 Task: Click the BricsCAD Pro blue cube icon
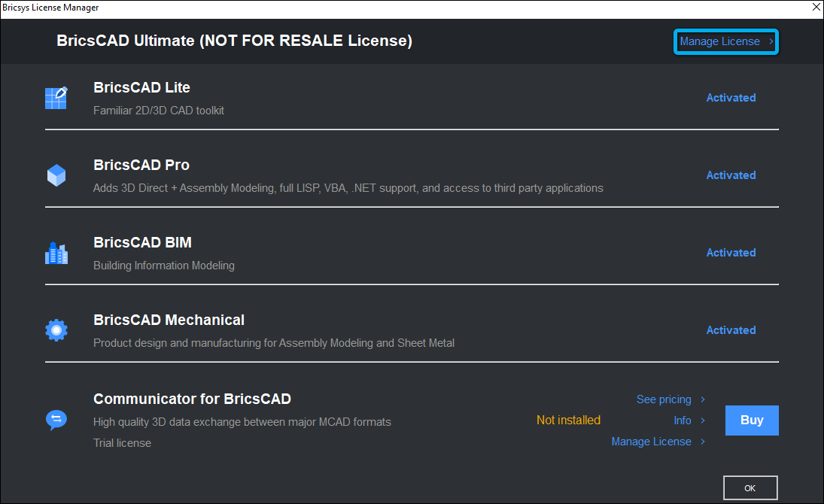(56, 175)
